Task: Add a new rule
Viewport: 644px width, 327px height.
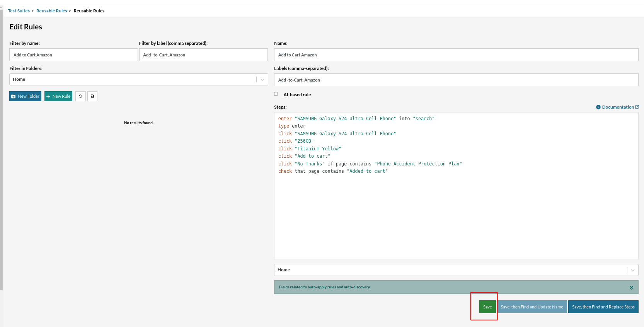Action: pyautogui.click(x=58, y=96)
